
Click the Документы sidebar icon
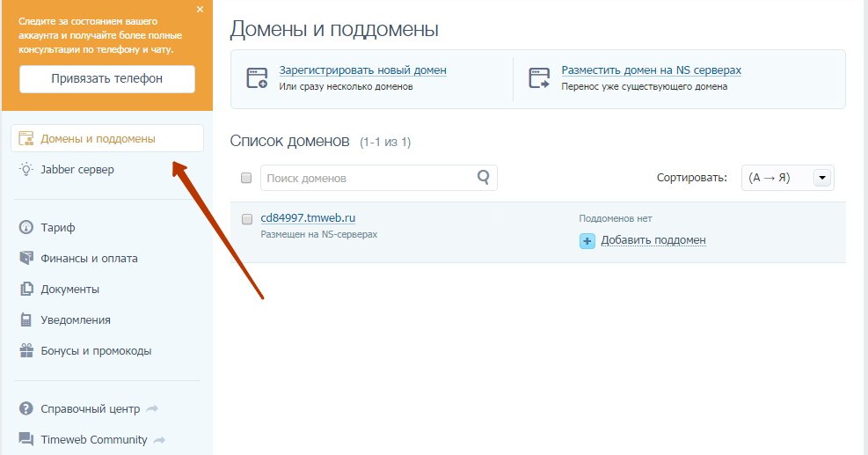(x=26, y=290)
